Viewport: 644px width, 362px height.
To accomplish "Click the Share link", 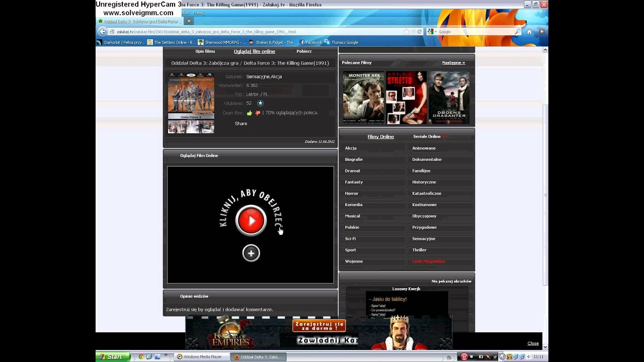I will tap(241, 124).
